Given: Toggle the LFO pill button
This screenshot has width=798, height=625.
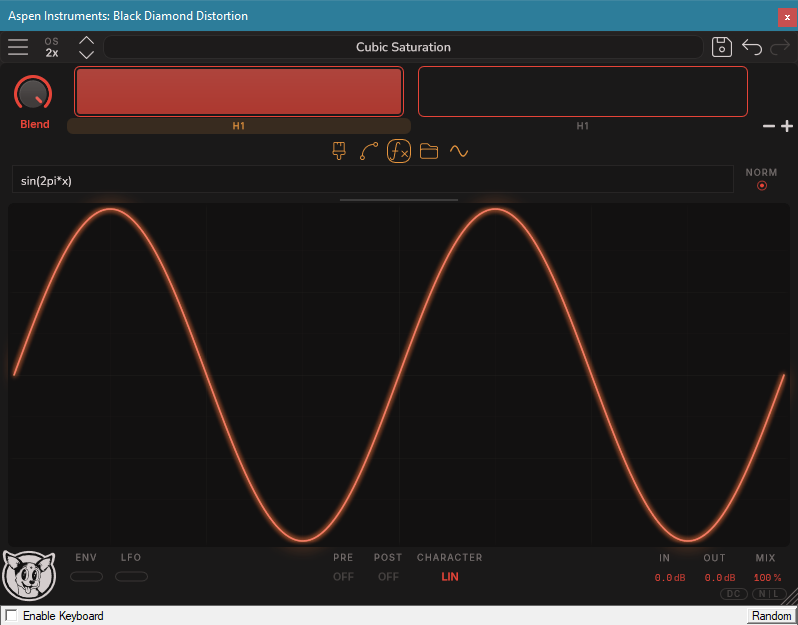Looking at the screenshot, I should click(x=131, y=577).
